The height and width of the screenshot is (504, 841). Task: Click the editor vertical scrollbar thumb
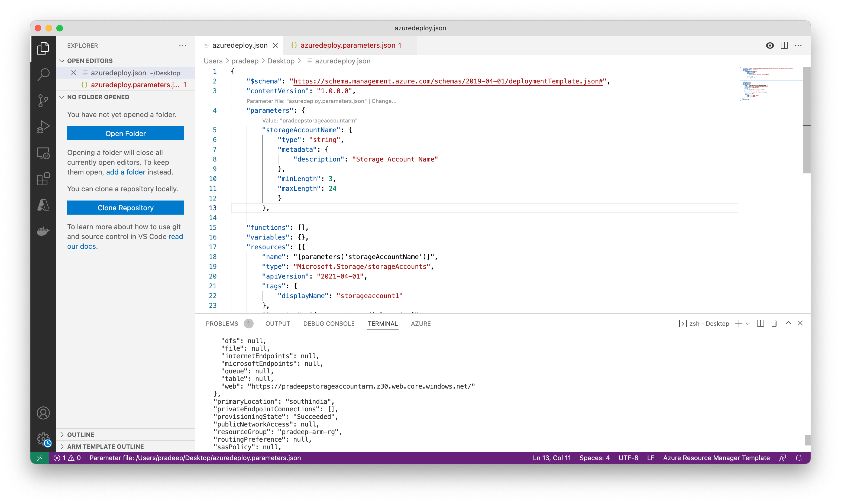tap(807, 120)
